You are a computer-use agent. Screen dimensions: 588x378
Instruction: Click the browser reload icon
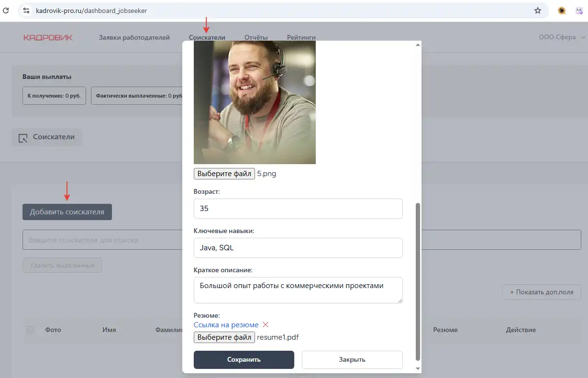(x=6, y=10)
